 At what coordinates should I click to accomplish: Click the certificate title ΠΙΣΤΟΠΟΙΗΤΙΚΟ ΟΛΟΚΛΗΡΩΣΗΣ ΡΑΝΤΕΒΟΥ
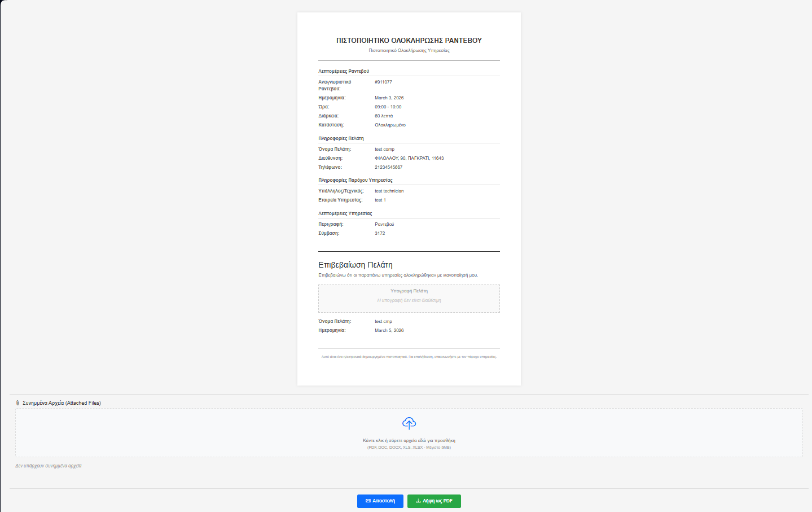[409, 41]
